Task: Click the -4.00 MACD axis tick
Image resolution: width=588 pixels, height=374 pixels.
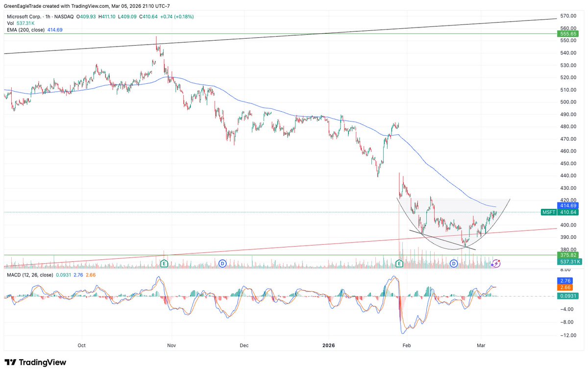Action: tap(567, 309)
